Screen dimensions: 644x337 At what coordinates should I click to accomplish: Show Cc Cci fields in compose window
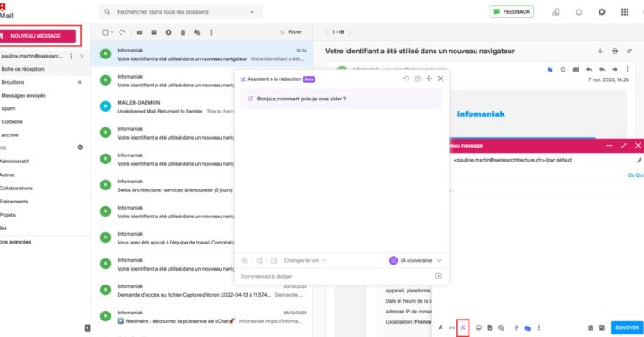coord(636,175)
